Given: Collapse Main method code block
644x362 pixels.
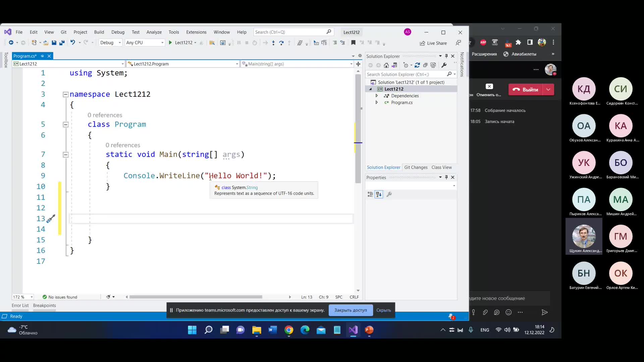Looking at the screenshot, I should click(x=66, y=155).
